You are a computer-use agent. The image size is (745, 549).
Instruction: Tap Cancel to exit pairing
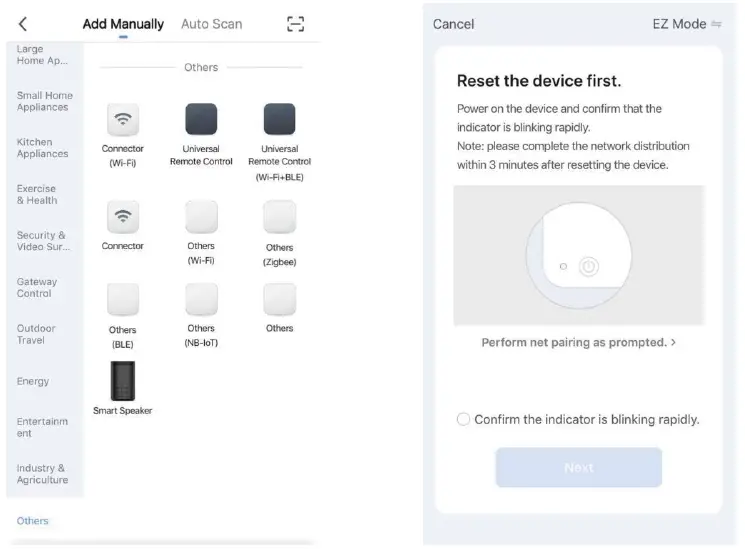[x=453, y=24]
